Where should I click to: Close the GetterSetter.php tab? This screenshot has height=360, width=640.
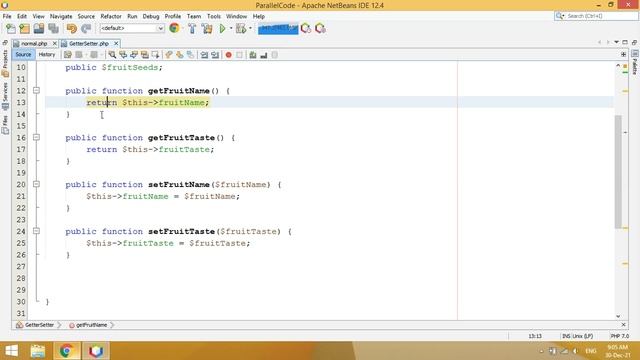[x=116, y=43]
